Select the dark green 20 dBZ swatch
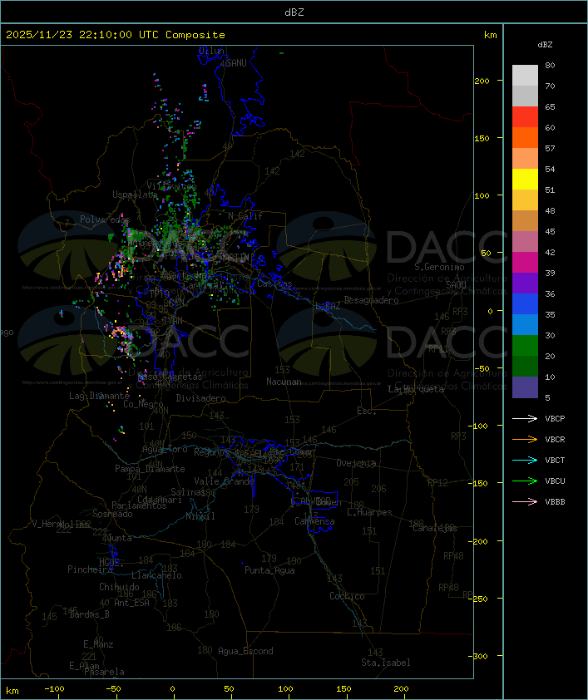 point(525,366)
